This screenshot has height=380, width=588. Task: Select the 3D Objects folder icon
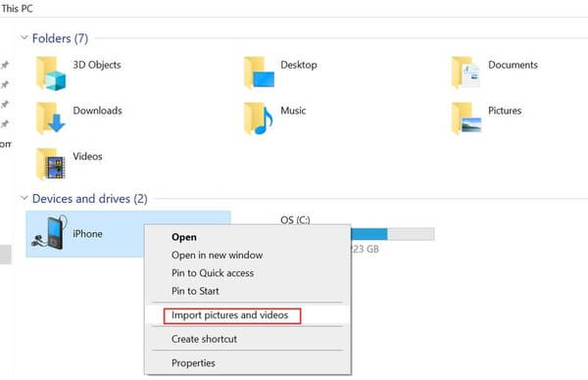(x=51, y=73)
